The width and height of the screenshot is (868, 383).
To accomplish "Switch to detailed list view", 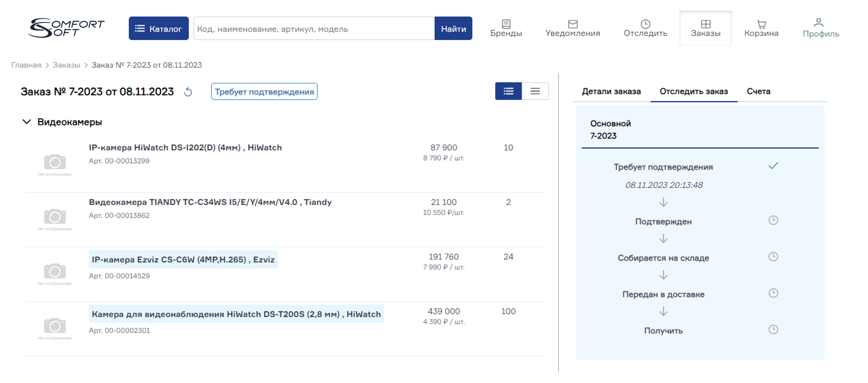I will [508, 91].
